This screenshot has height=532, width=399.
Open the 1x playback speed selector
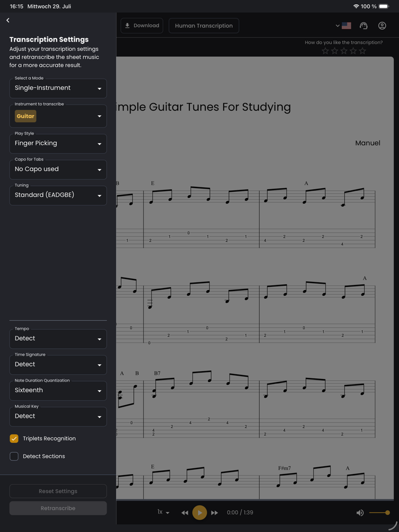pyautogui.click(x=163, y=512)
